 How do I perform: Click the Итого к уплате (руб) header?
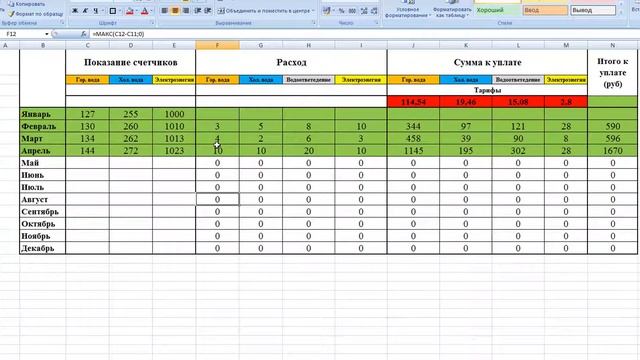click(612, 73)
